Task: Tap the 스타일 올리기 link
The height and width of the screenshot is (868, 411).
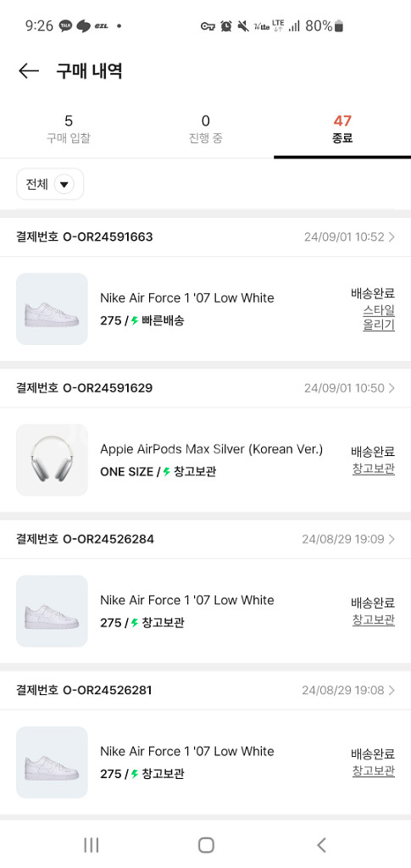Action: pos(379,317)
